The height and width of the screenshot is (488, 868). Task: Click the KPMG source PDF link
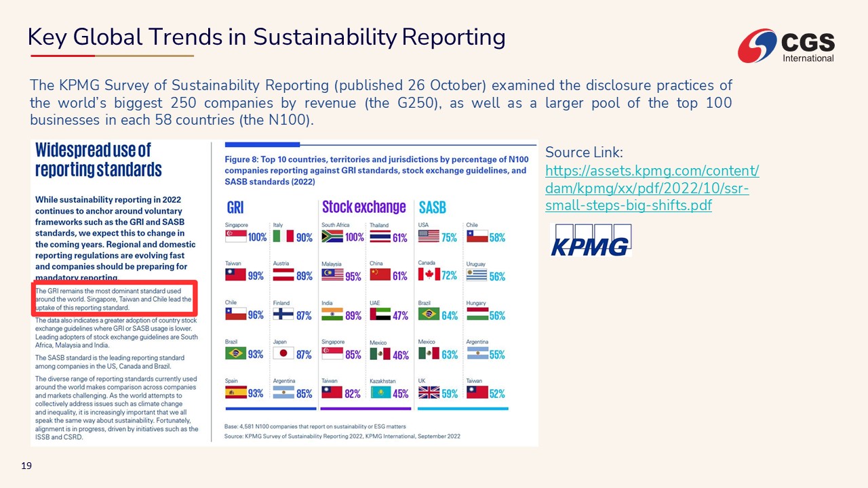pos(651,188)
